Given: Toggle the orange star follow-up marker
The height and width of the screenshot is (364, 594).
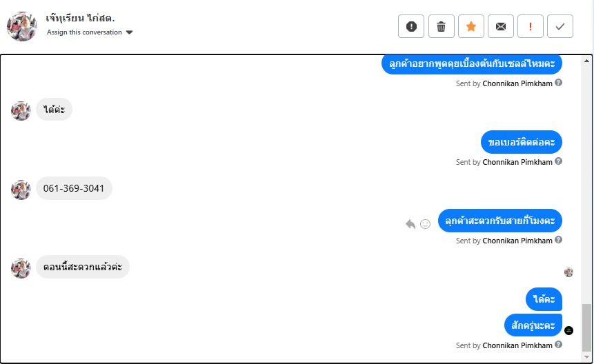Looking at the screenshot, I should click(x=471, y=27).
